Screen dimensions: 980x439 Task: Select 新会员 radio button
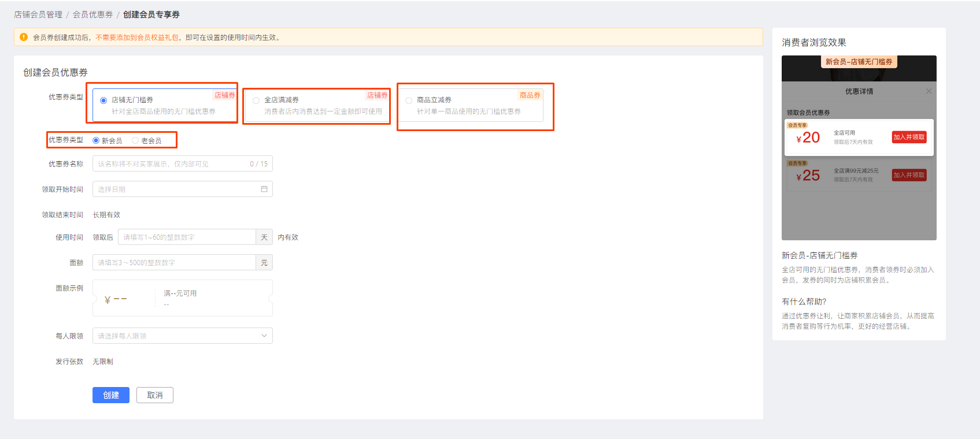(96, 140)
